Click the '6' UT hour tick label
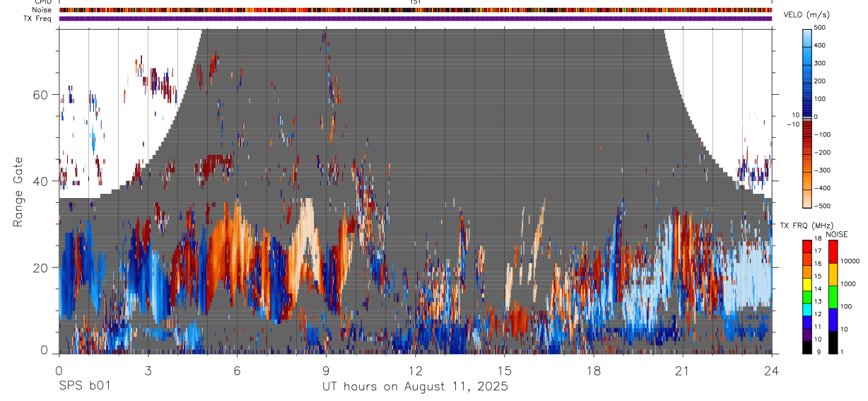The height and width of the screenshot is (401, 868). (x=237, y=370)
